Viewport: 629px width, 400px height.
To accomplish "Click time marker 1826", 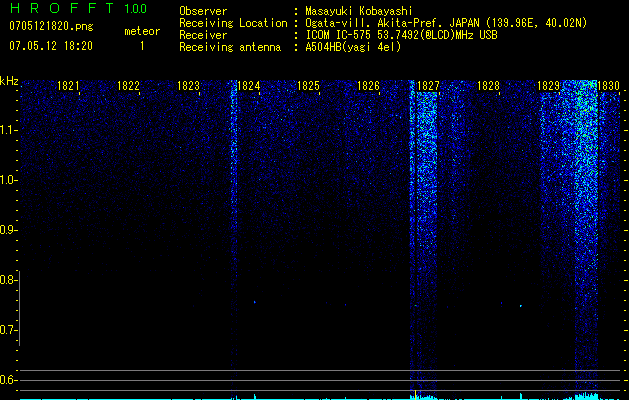I will [368, 86].
